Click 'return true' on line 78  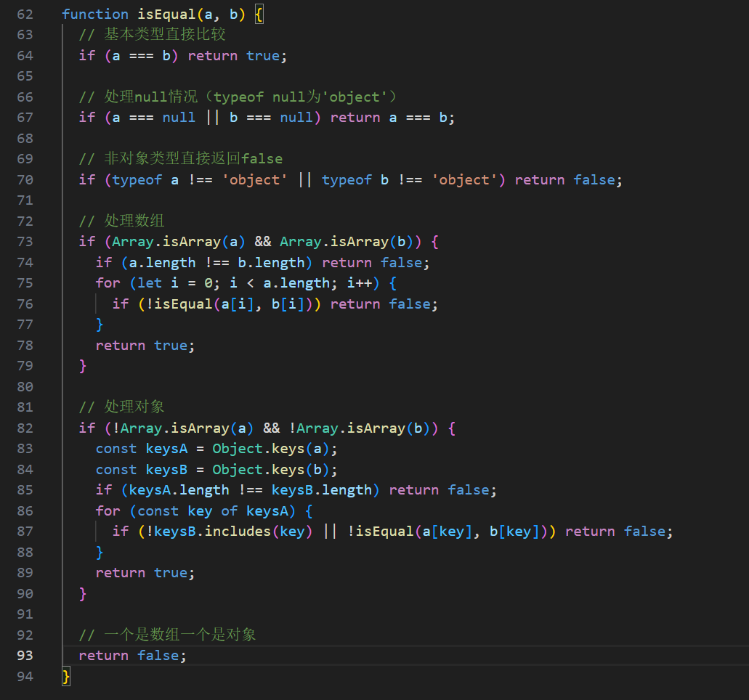[142, 346]
